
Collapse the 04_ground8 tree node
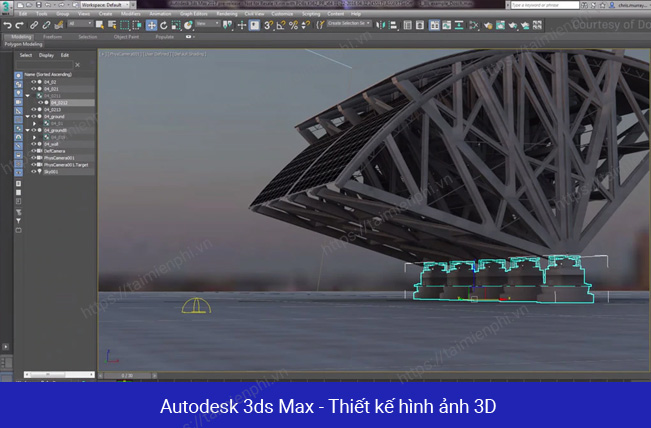click(28, 130)
